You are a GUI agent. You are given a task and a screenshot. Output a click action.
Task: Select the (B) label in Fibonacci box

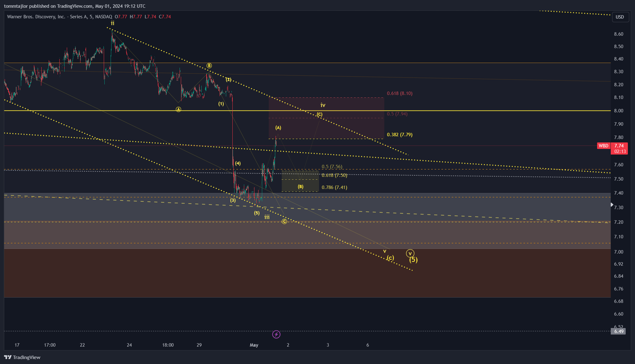coord(300,186)
